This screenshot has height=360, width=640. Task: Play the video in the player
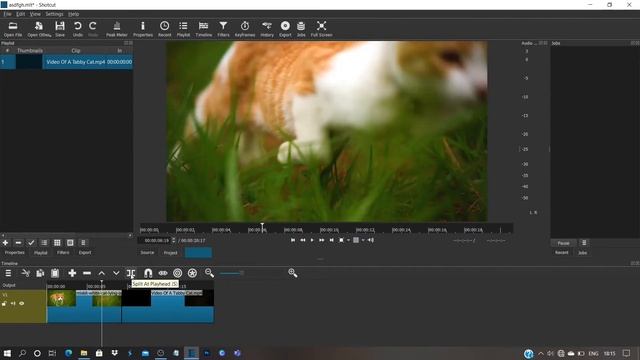click(312, 240)
